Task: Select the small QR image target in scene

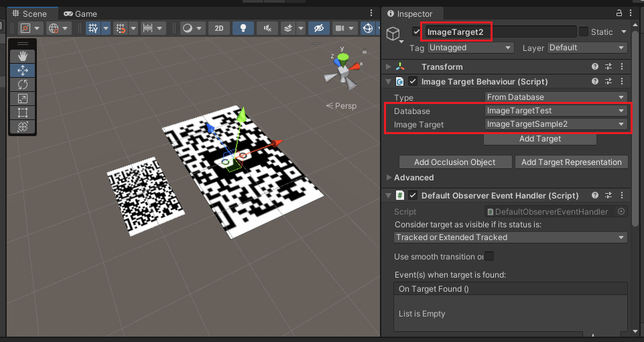Action: coord(145,196)
